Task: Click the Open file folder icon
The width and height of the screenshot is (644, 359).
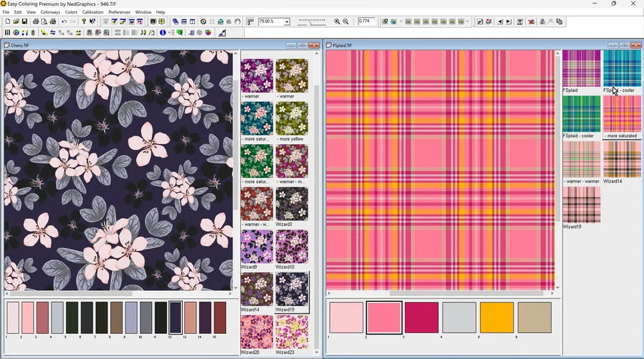Action: pos(15,22)
